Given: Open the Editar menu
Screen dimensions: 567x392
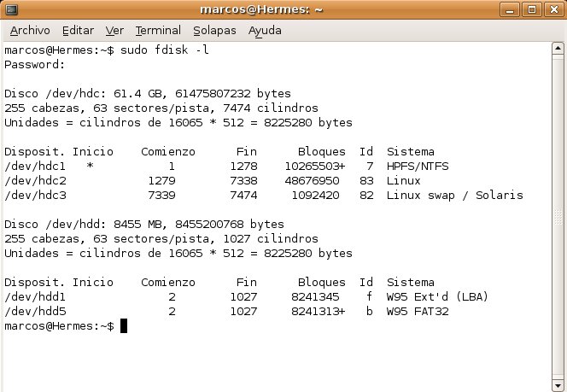Looking at the screenshot, I should [78, 31].
